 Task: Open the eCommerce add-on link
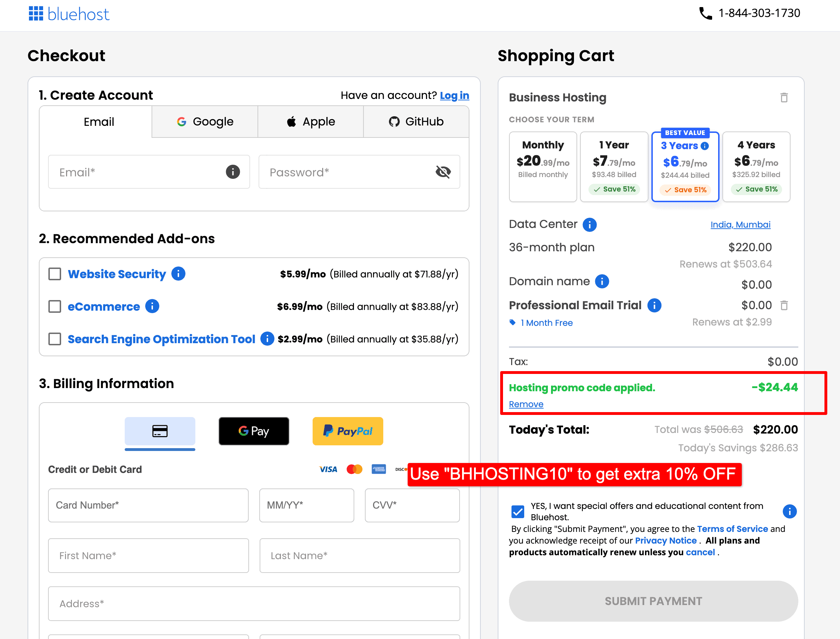tap(104, 306)
